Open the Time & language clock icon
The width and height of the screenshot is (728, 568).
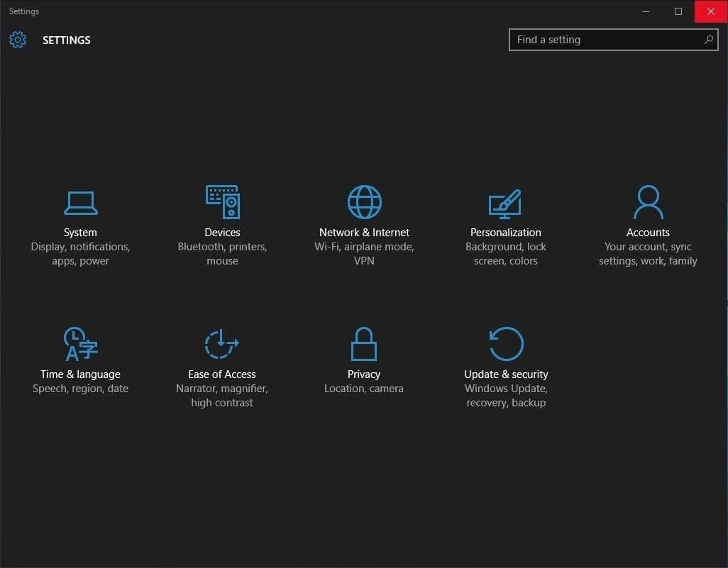(80, 344)
